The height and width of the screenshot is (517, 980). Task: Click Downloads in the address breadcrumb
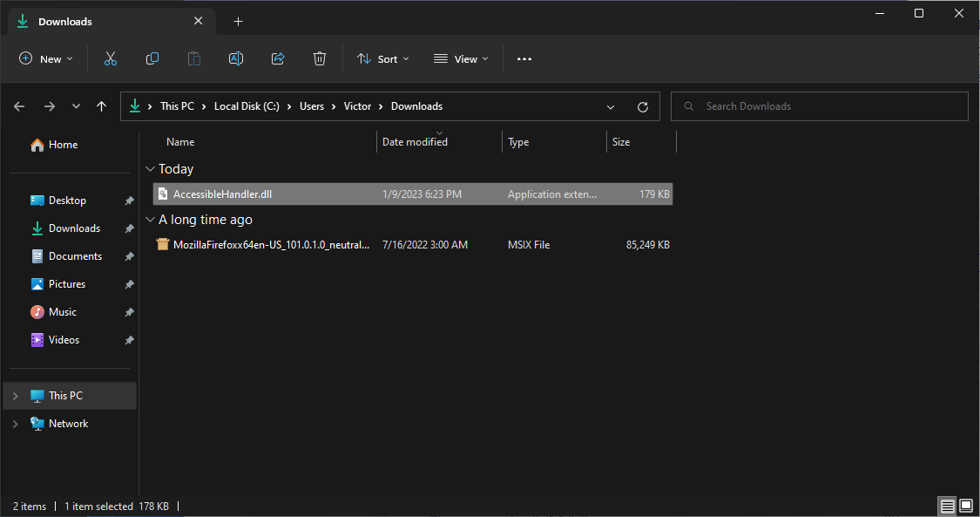[417, 106]
